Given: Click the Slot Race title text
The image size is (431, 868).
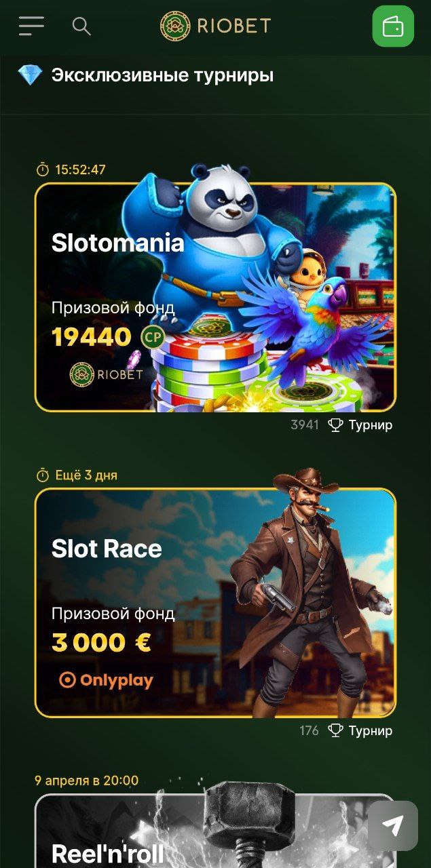Looking at the screenshot, I should pos(107,549).
